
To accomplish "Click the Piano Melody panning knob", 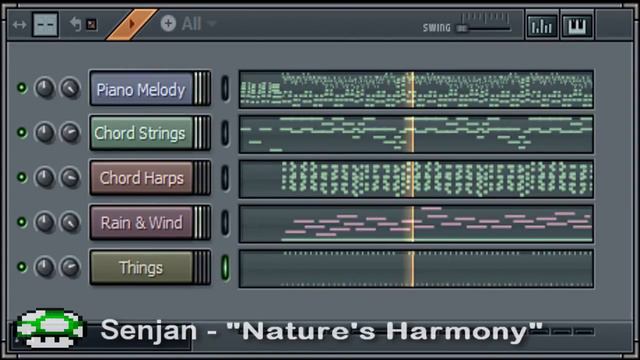I will click(x=44, y=88).
